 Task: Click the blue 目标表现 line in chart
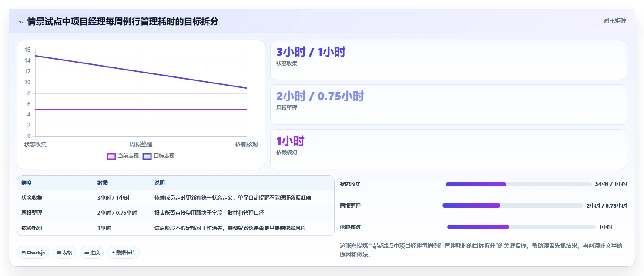coord(141,72)
